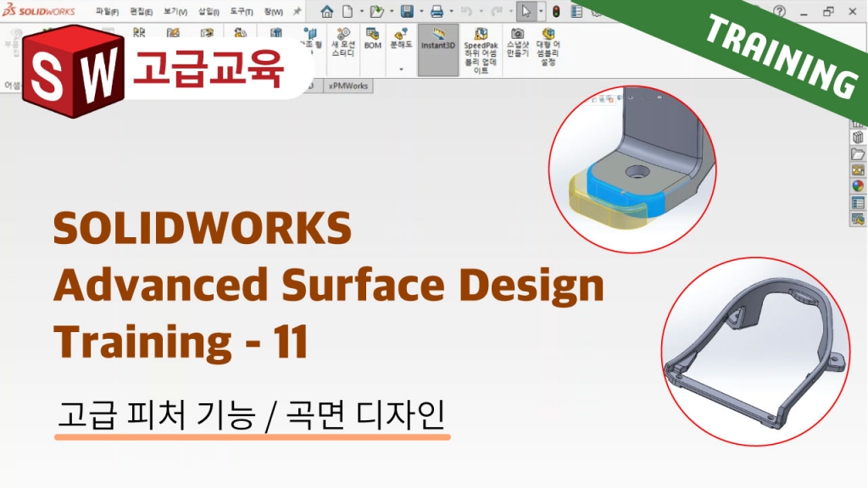The width and height of the screenshot is (868, 488).
Task: Click the Redo arrow icon
Action: [497, 11]
